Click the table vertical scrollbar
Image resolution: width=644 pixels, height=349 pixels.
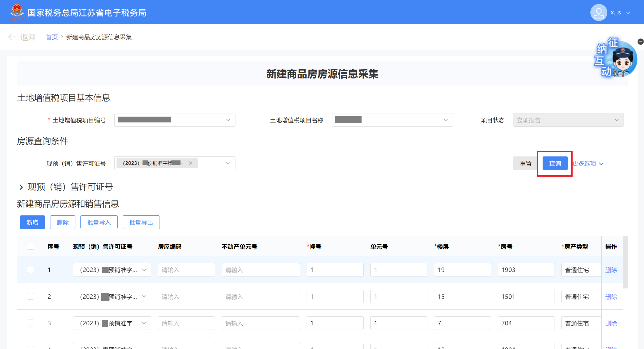pyautogui.click(x=625, y=262)
